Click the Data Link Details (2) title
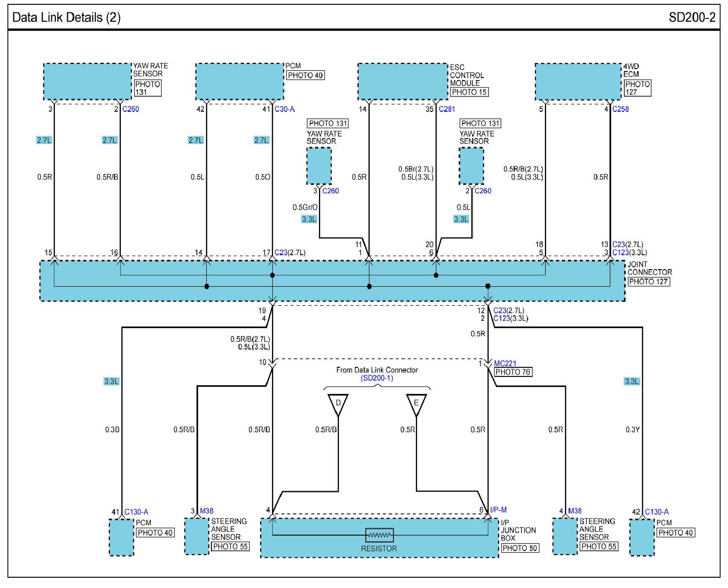The image size is (728, 588). pos(67,17)
